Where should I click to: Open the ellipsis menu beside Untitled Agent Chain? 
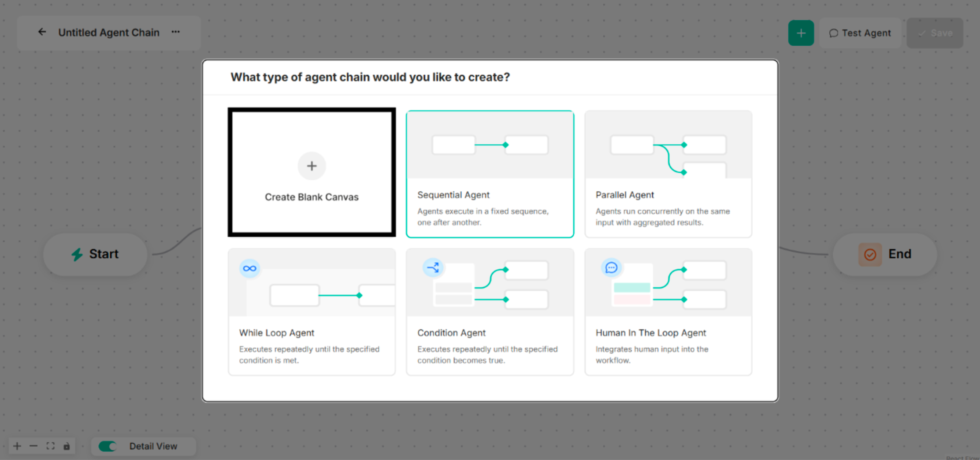pos(175,32)
